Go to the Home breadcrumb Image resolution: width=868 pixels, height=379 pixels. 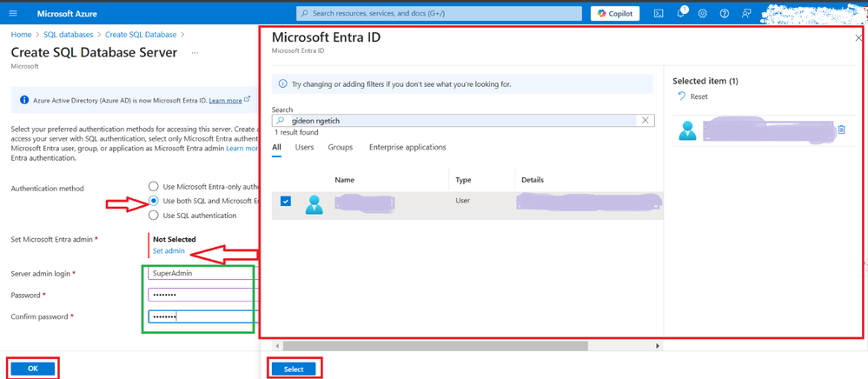[21, 35]
